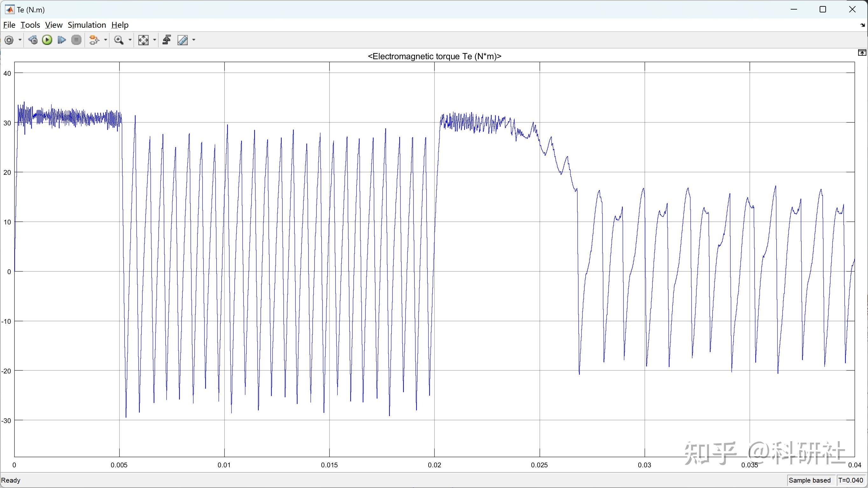868x488 pixels.
Task: Click the maximize axes icon top-right of plot
Action: 862,53
